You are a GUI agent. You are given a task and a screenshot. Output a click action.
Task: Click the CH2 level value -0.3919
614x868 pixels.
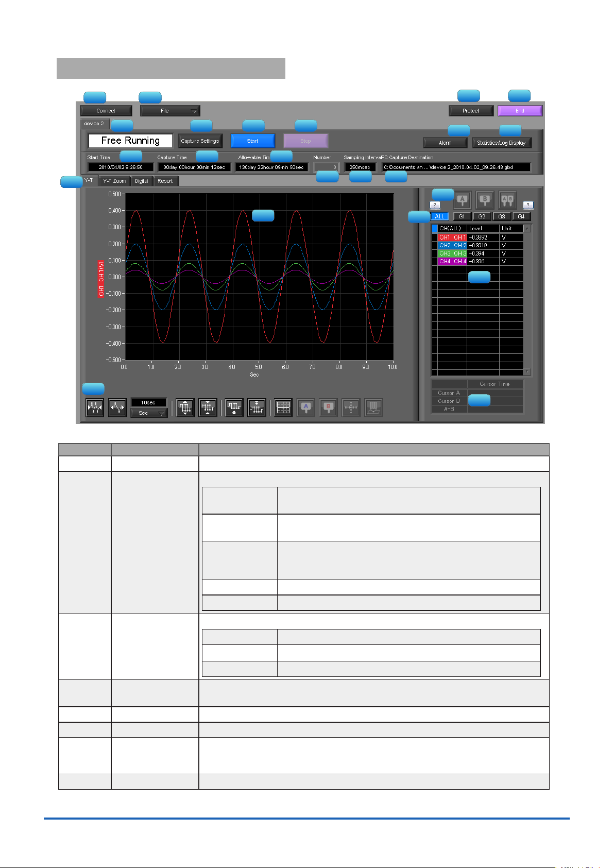[483, 245]
